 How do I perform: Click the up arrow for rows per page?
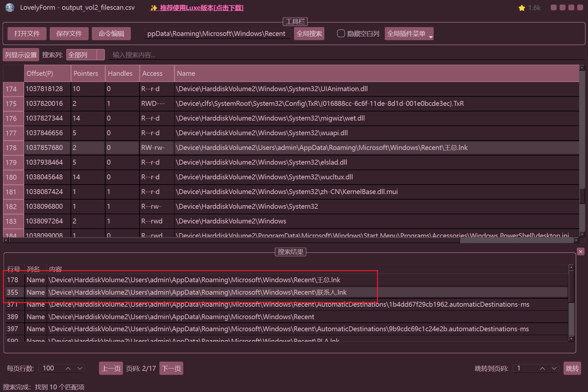click(x=68, y=368)
